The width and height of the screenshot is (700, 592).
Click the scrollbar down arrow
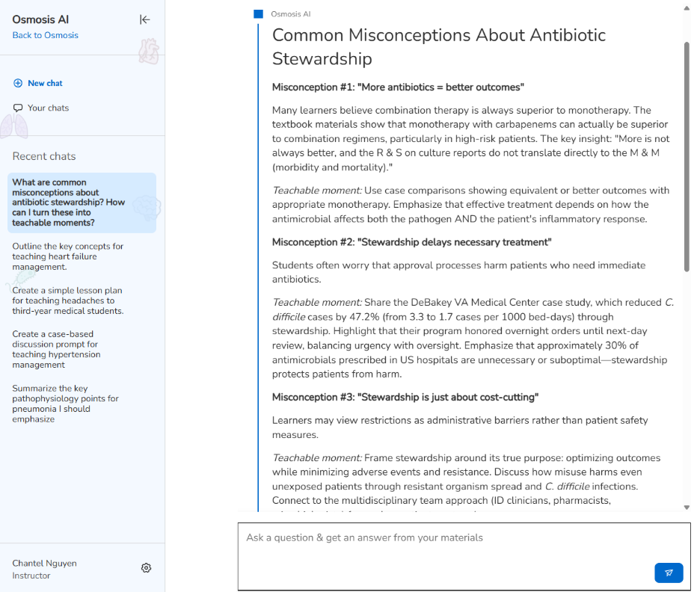point(687,508)
